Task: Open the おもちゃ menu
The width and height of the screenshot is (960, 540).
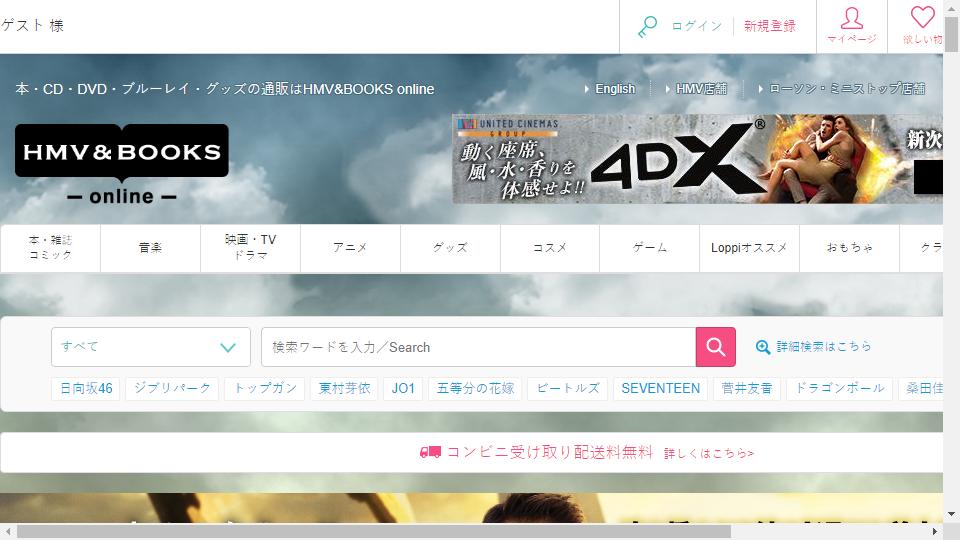Action: 849,247
